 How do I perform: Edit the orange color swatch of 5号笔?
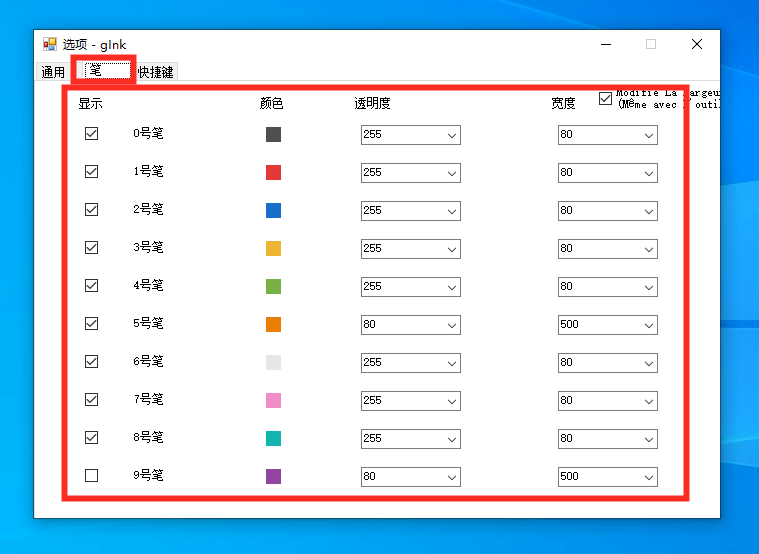273,324
